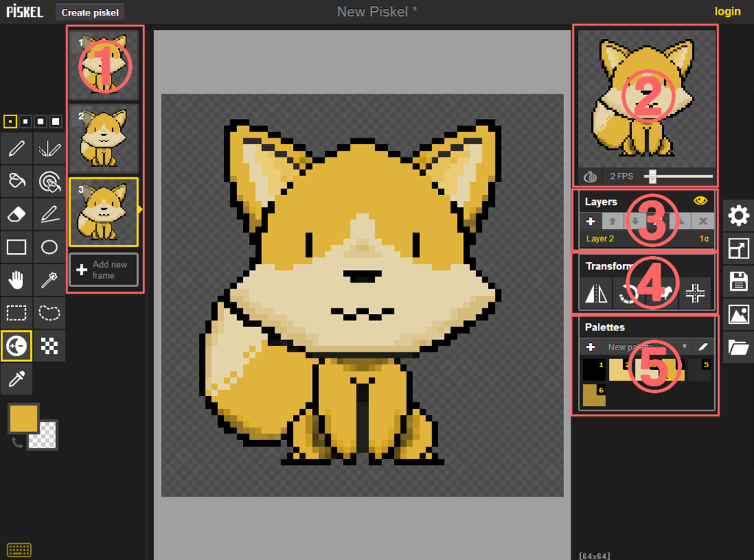The width and height of the screenshot is (754, 560).
Task: Delete the selected layer
Action: click(x=703, y=221)
